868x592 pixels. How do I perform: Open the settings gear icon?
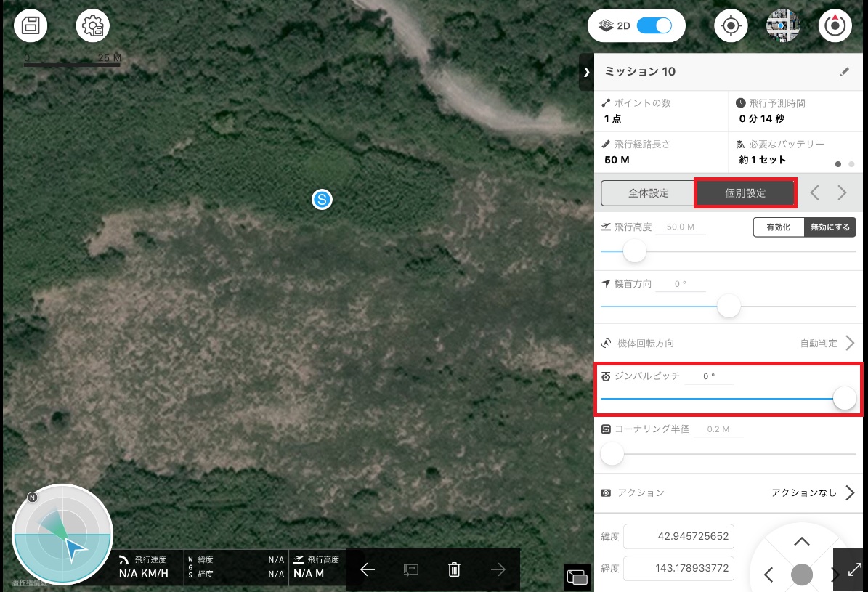tap(92, 25)
